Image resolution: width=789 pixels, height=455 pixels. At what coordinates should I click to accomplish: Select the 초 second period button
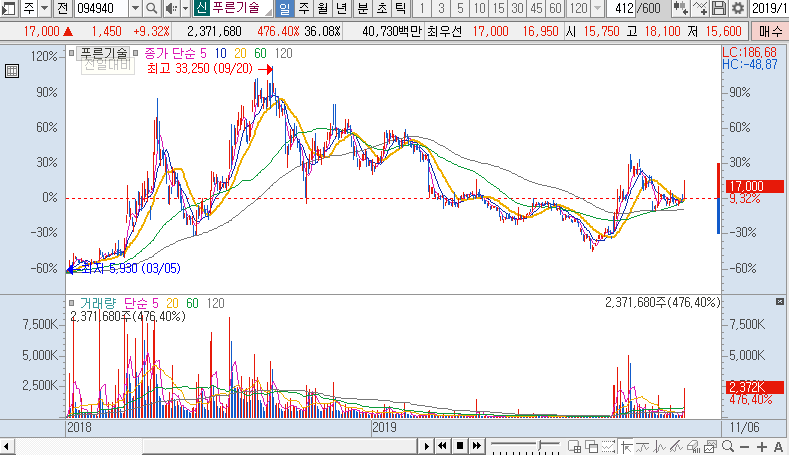pos(381,8)
